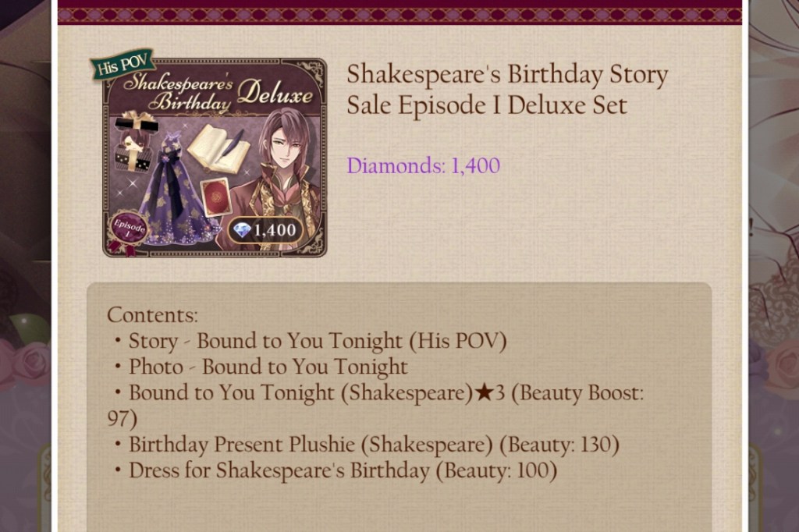Screen dimensions: 799x532
Task: Click the His POV green ribbon badge
Action: (122, 66)
